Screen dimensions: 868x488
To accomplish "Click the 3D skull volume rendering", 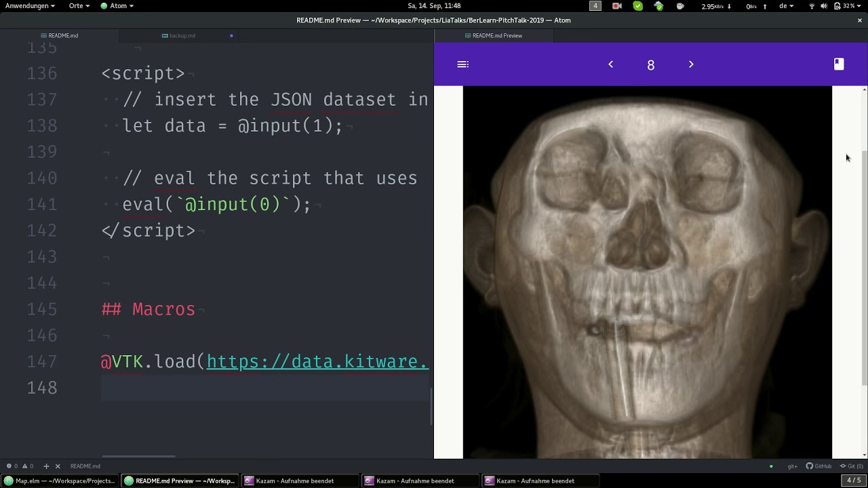I will point(647,272).
